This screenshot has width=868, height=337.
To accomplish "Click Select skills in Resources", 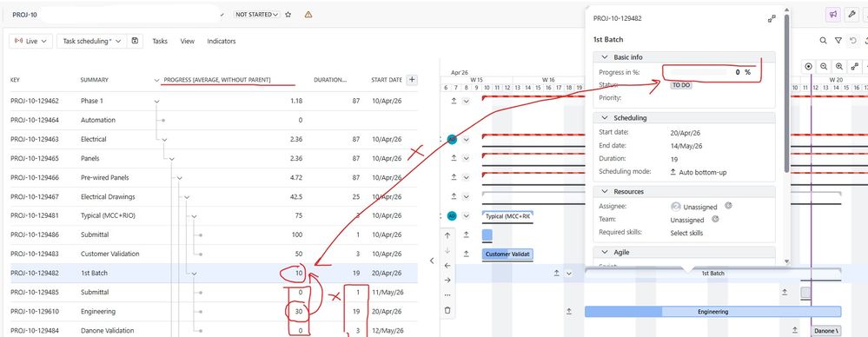I will click(x=686, y=233).
